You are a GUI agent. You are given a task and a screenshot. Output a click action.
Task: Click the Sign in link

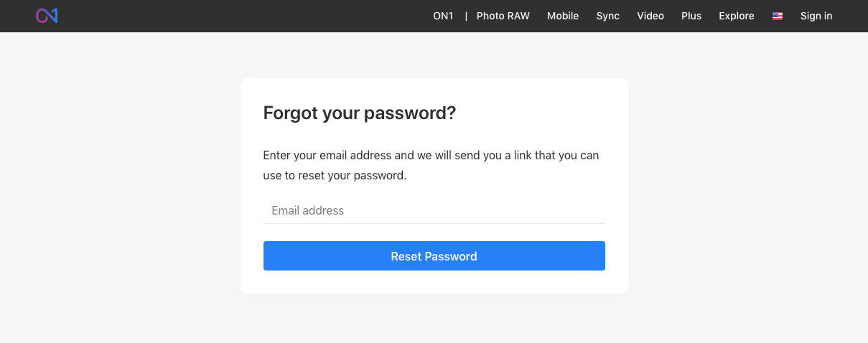click(x=816, y=16)
